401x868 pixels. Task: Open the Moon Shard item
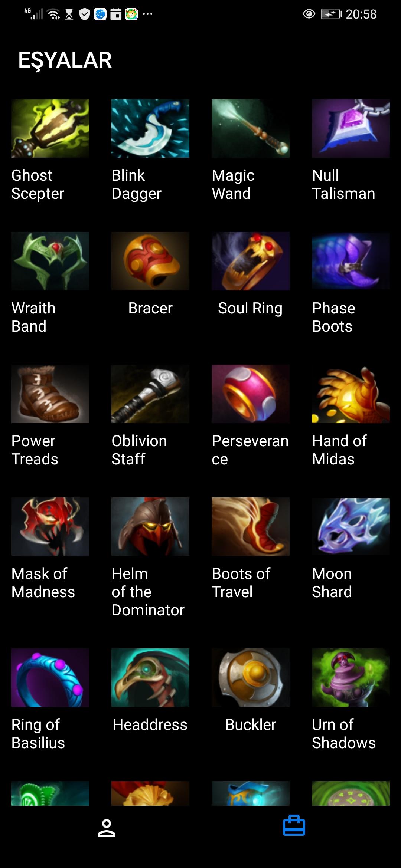[351, 527]
